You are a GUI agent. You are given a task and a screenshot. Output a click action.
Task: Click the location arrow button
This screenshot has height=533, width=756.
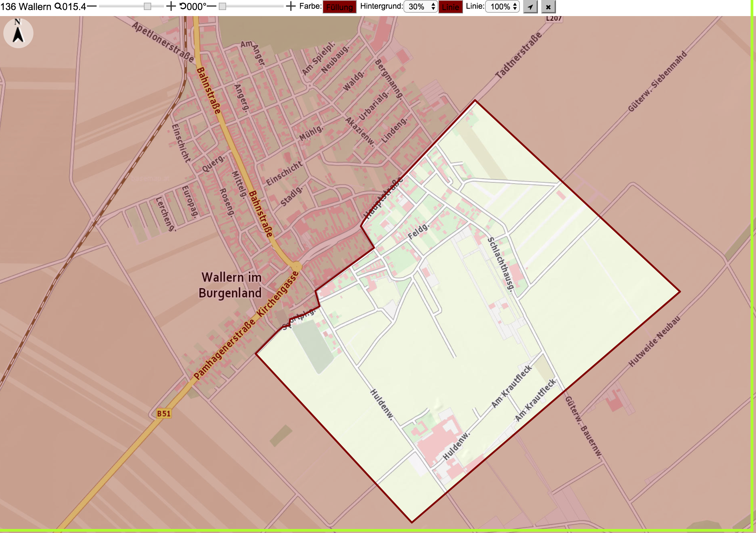tap(530, 7)
